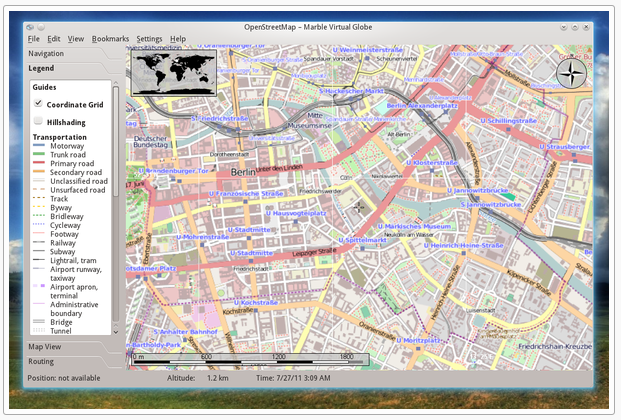Open the Edit menu
This screenshot has height=420, width=621.
(53, 39)
